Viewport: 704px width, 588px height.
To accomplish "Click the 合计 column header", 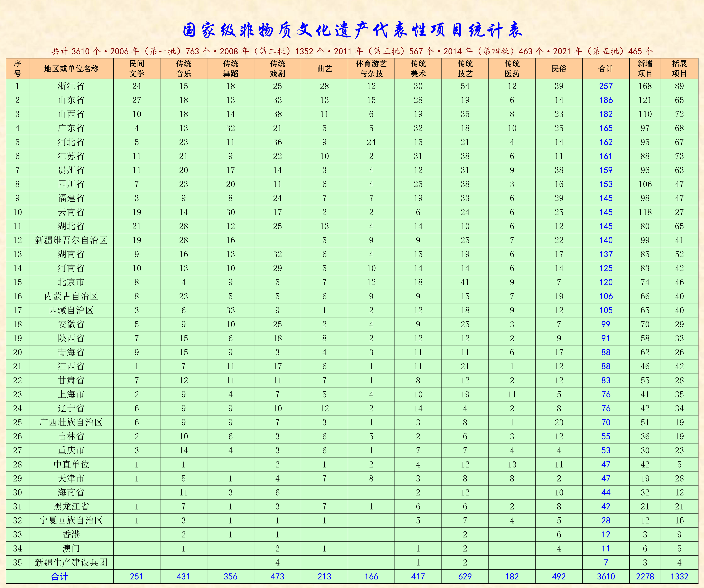I will click(x=606, y=69).
